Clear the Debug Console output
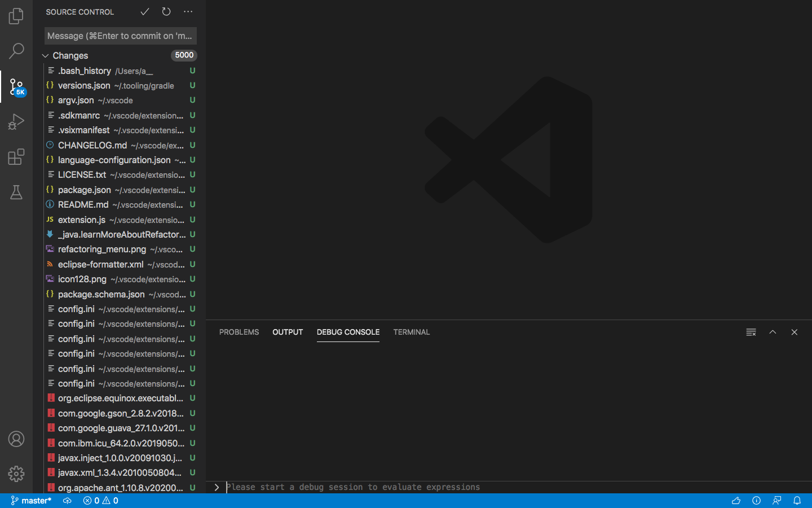This screenshot has width=812, height=508. (751, 332)
